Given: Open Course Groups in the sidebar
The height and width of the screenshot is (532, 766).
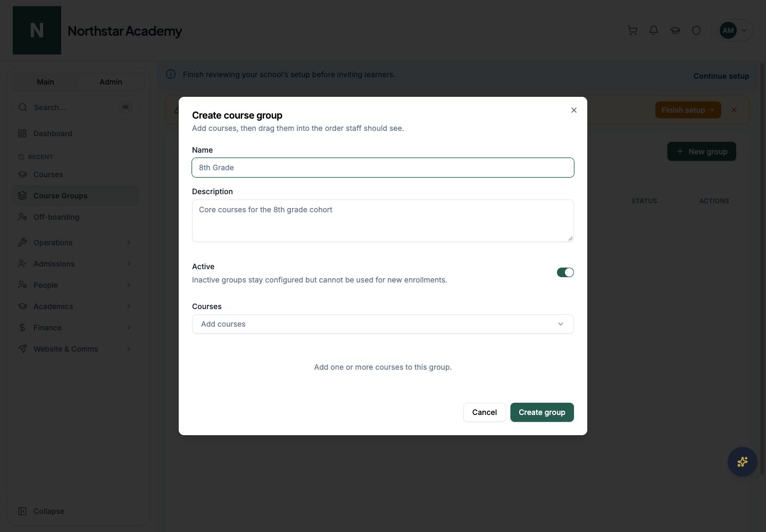Looking at the screenshot, I should (x=76, y=196).
